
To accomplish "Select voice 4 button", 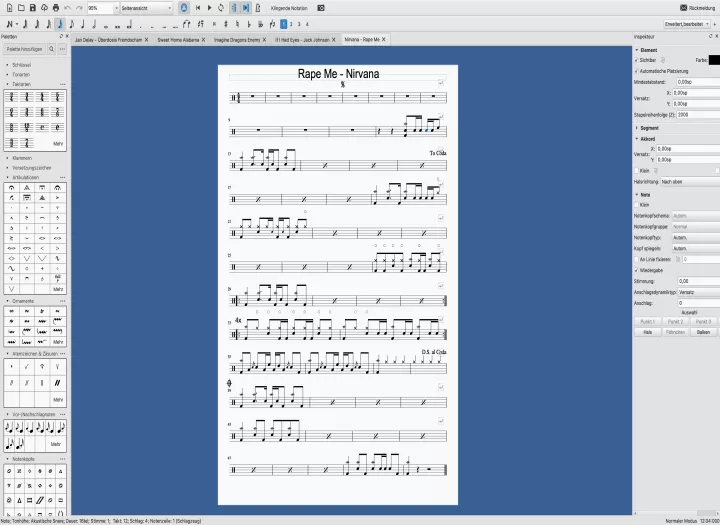I will [x=307, y=24].
